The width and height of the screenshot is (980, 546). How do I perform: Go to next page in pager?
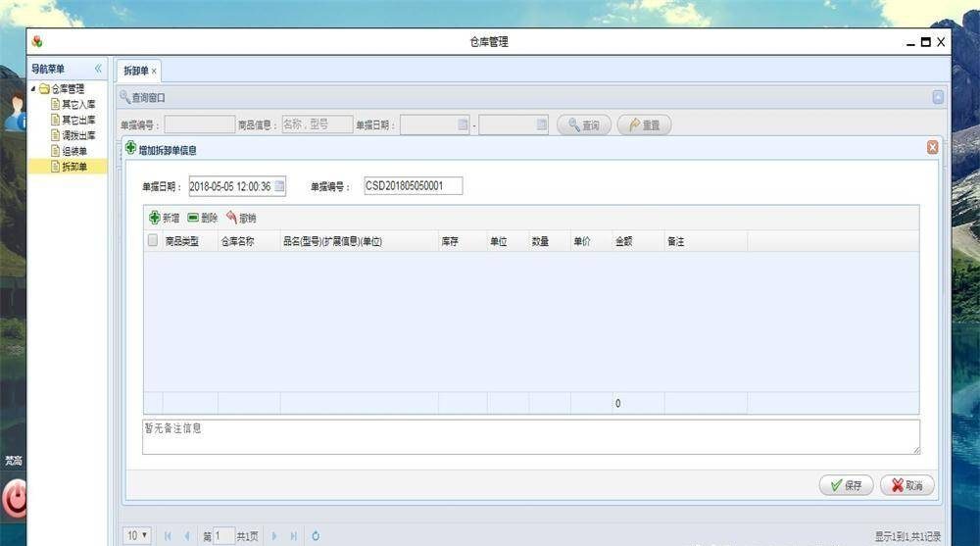click(273, 536)
